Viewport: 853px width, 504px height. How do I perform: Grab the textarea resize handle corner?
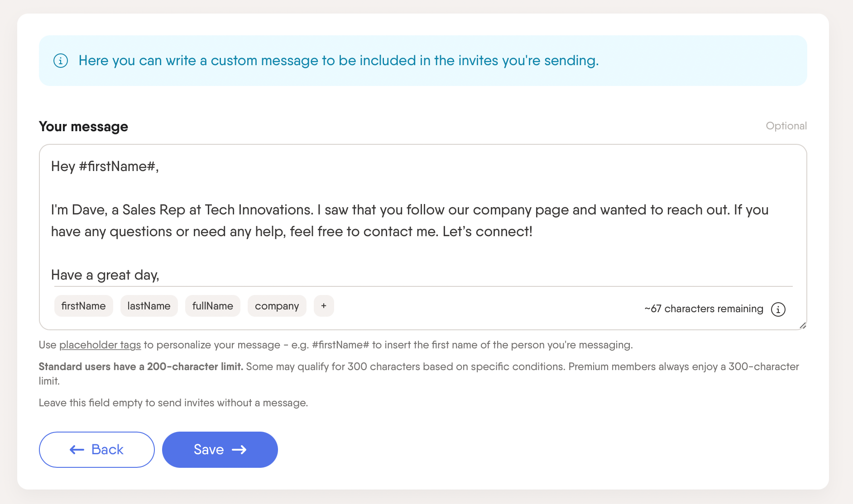coord(802,325)
